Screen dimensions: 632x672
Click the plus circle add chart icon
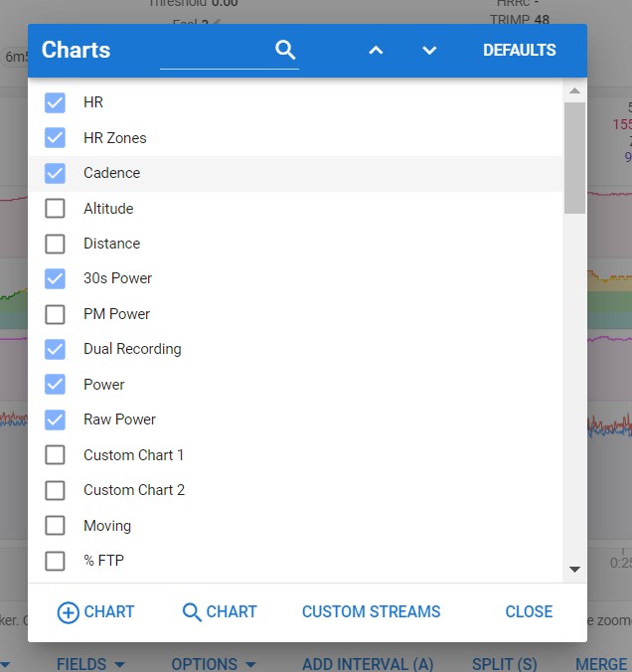68,612
